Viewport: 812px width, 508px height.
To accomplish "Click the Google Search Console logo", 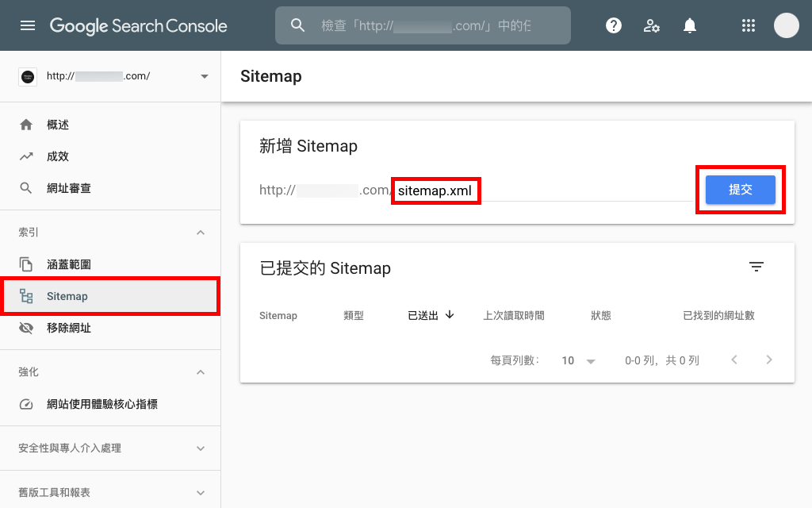I will pyautogui.click(x=138, y=25).
